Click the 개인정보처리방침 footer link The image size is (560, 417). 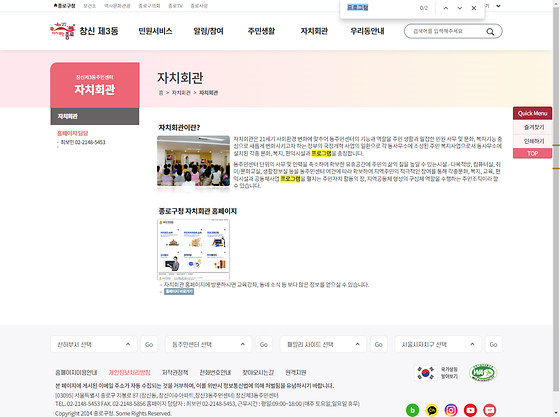[x=129, y=372]
